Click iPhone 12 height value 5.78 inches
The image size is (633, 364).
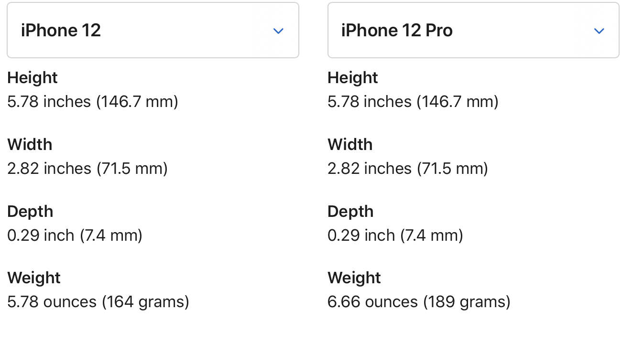coord(93,102)
